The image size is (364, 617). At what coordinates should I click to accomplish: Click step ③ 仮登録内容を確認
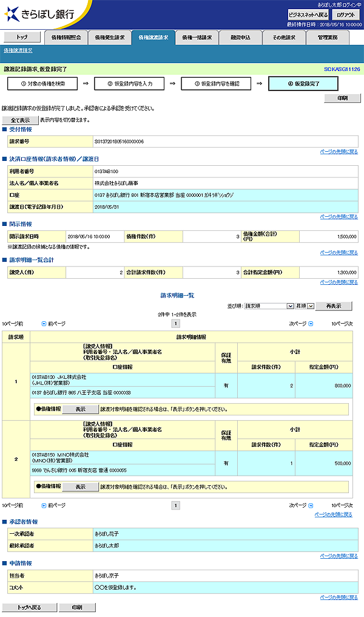216,84
